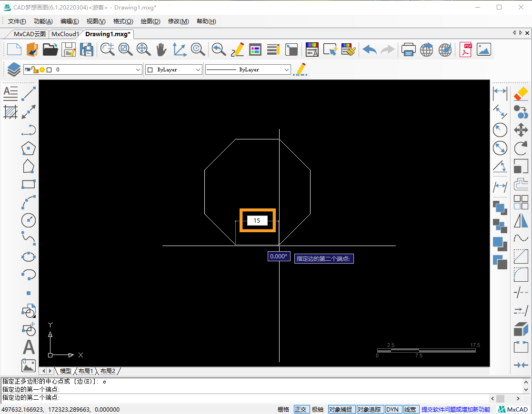Image resolution: width=532 pixels, height=414 pixels.
Task: Click the Hatch fill tool
Action: click(10, 112)
